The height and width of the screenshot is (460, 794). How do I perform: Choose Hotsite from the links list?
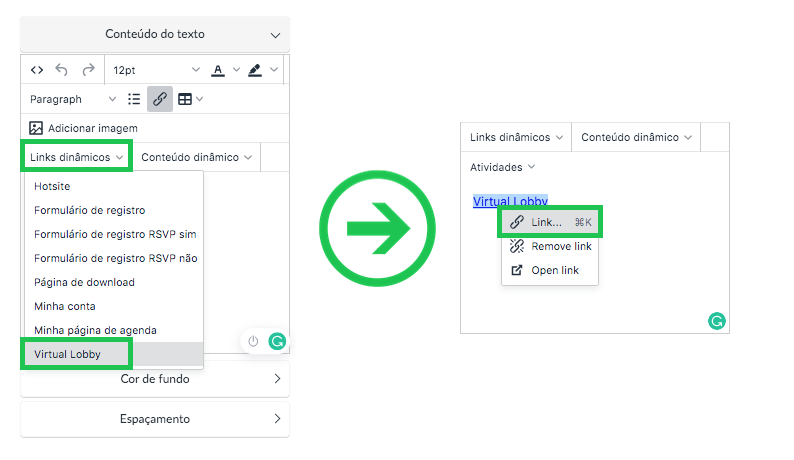114,186
